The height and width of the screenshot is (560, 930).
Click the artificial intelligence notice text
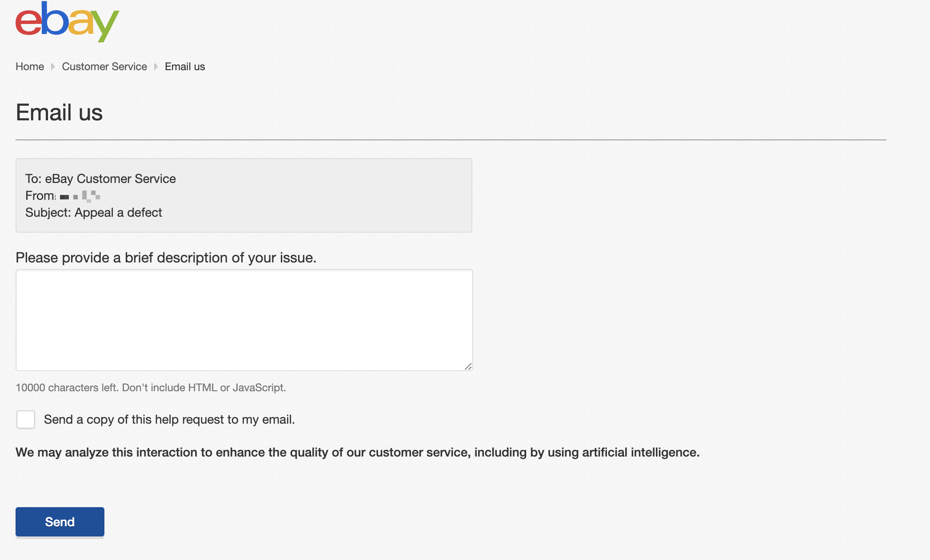tap(358, 453)
